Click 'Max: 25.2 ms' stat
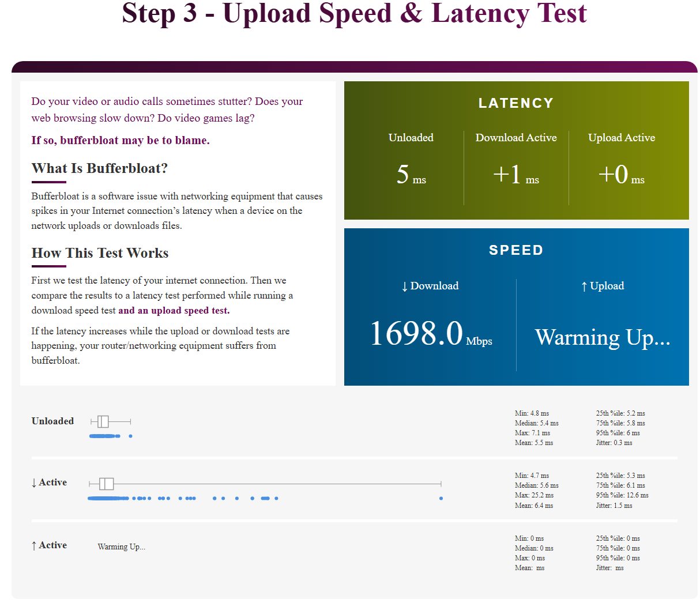The height and width of the screenshot is (603, 700). pyautogui.click(x=534, y=495)
